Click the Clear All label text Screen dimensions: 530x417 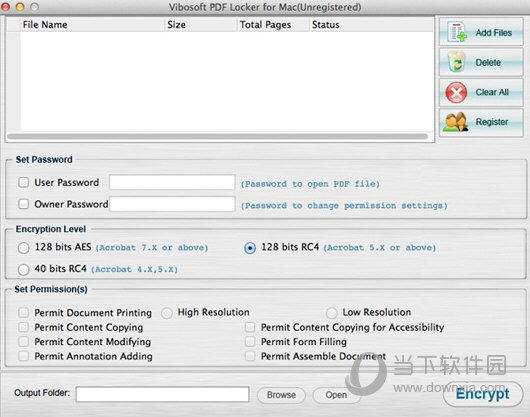492,92
